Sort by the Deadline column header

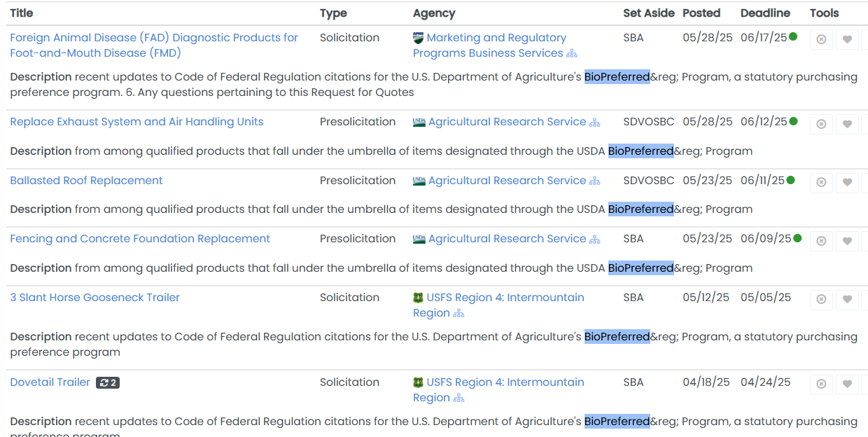[x=764, y=13]
